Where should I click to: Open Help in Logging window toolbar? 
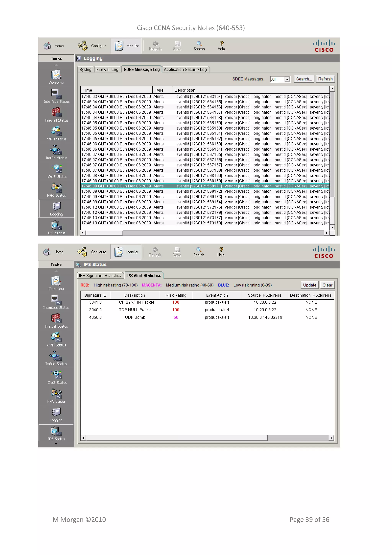[x=221, y=46]
